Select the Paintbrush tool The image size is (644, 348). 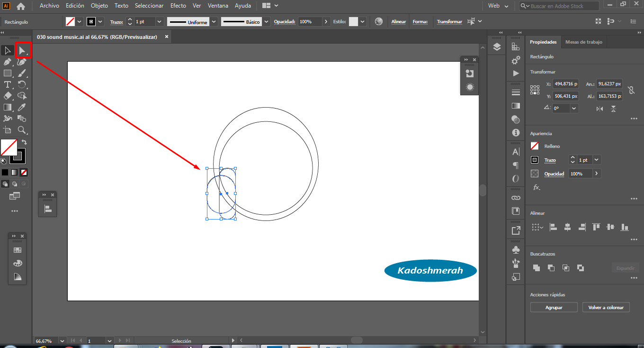tap(22, 73)
